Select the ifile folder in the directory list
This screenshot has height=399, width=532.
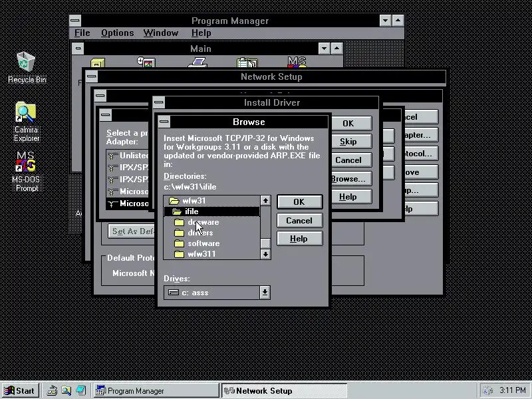(212, 211)
